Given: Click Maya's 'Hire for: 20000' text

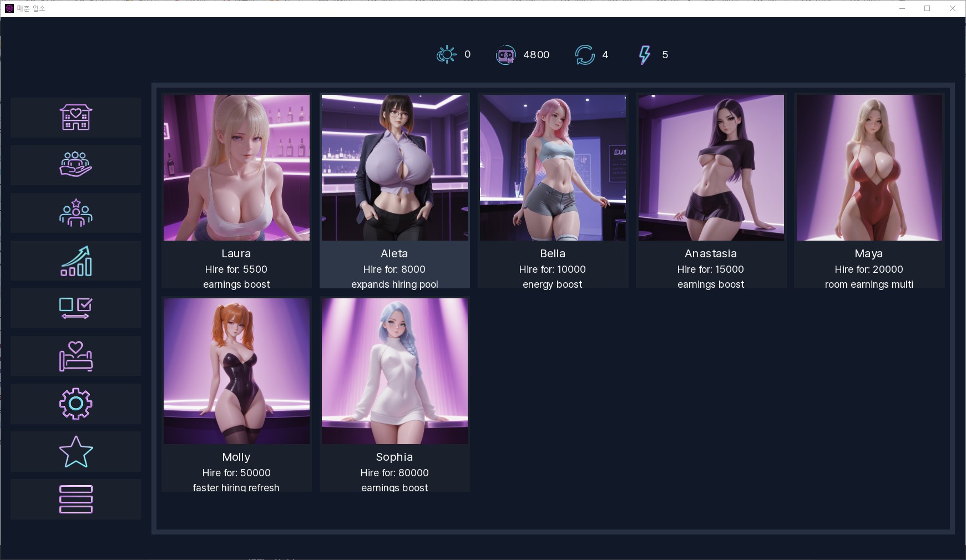Looking at the screenshot, I should click(869, 269).
